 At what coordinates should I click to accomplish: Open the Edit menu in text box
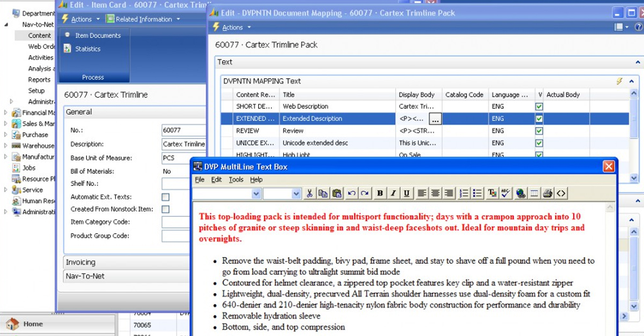tap(216, 180)
